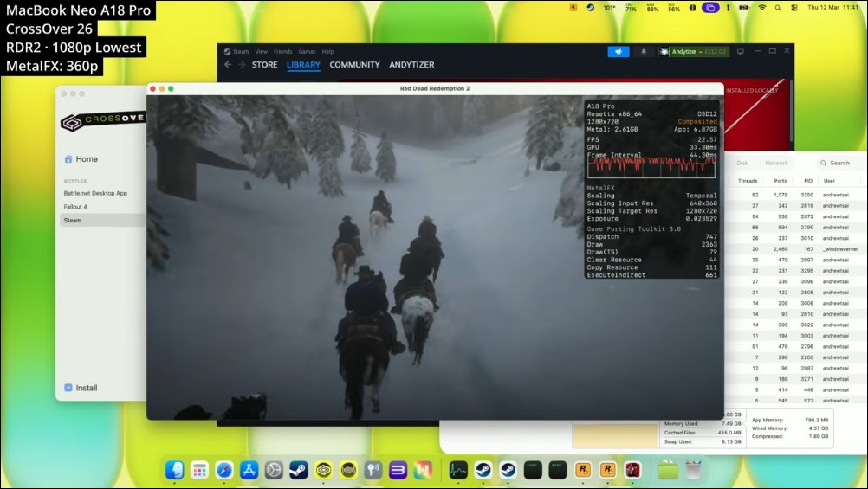
Task: Select the LIBRARY tab in Steam
Action: (303, 65)
